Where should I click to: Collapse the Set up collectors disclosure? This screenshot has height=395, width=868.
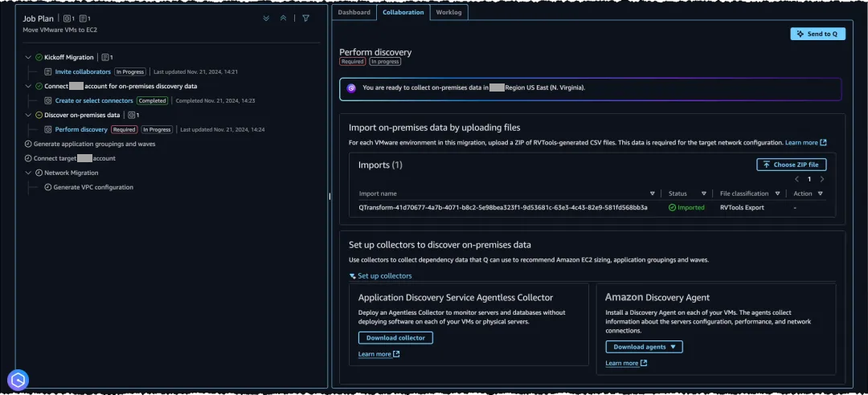353,275
